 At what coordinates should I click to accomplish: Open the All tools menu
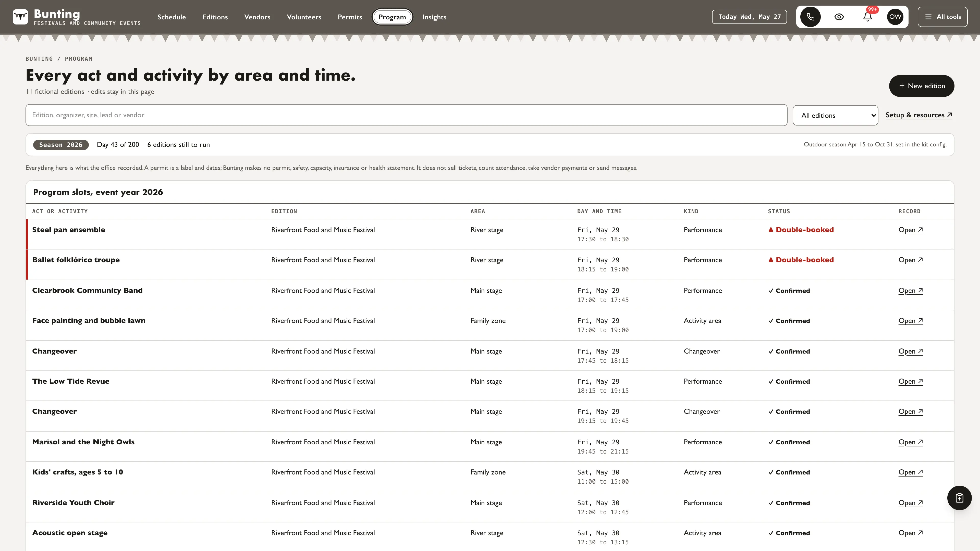click(942, 17)
